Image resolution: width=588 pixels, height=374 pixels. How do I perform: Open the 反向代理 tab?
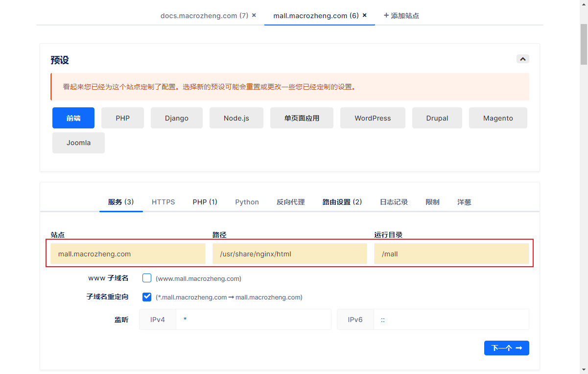tap(290, 202)
